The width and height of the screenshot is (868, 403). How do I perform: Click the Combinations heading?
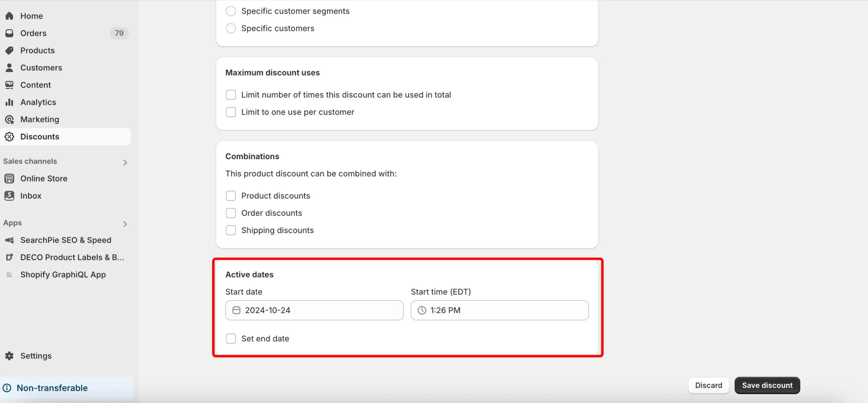tap(252, 157)
